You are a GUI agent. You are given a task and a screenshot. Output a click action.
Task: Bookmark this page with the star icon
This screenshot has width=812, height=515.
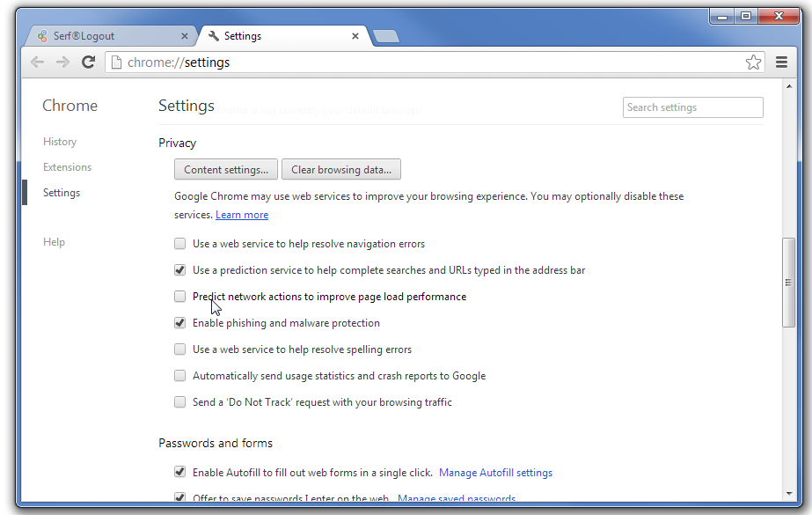pos(753,63)
